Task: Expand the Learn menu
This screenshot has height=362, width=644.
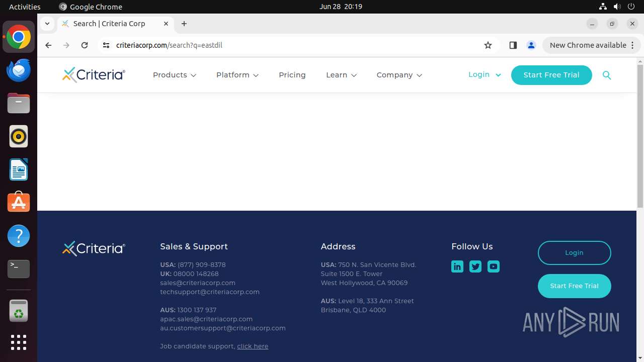Action: pyautogui.click(x=342, y=75)
